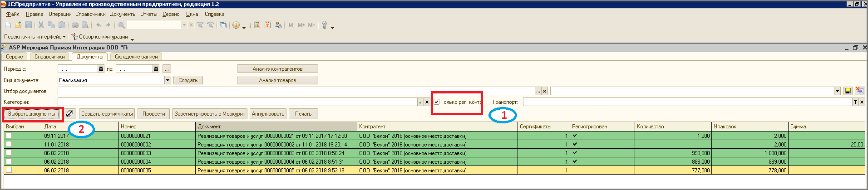The height and width of the screenshot is (190, 868).
Task: Check the Выбран box for document 00000000005
Action: 9,170
